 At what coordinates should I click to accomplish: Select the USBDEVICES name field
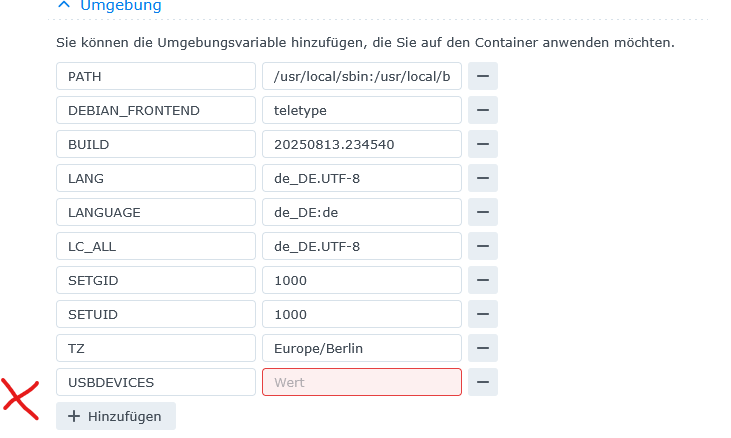click(156, 382)
